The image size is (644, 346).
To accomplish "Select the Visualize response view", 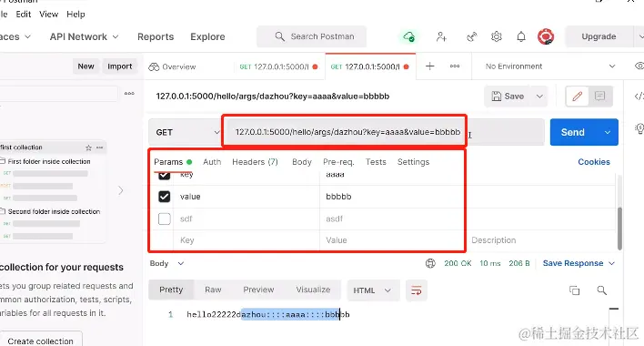I will click(313, 290).
